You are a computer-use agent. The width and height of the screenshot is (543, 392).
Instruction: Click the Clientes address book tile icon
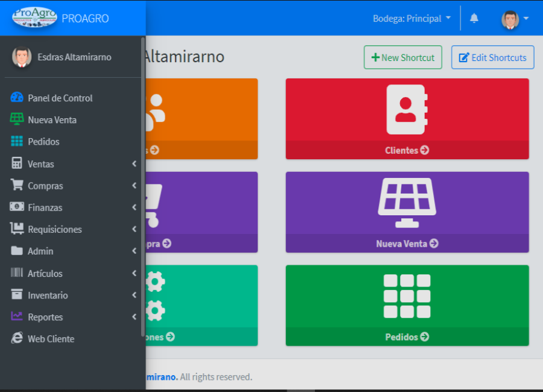(407, 109)
